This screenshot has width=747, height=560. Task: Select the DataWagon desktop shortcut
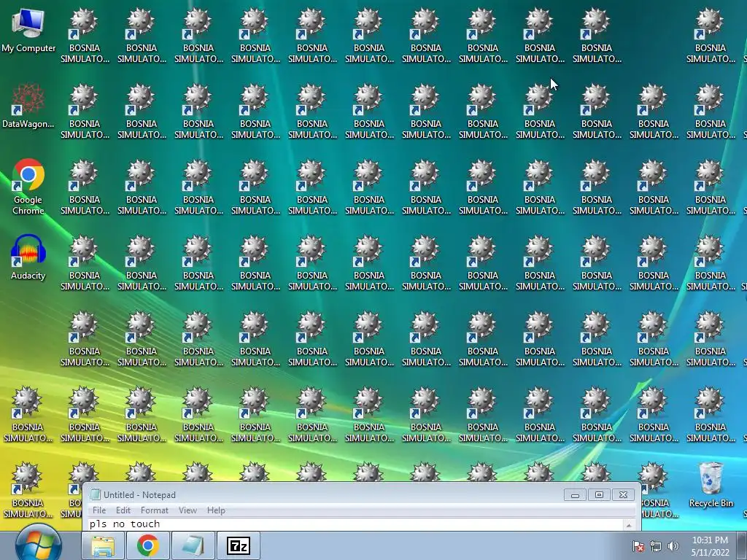pyautogui.click(x=28, y=106)
